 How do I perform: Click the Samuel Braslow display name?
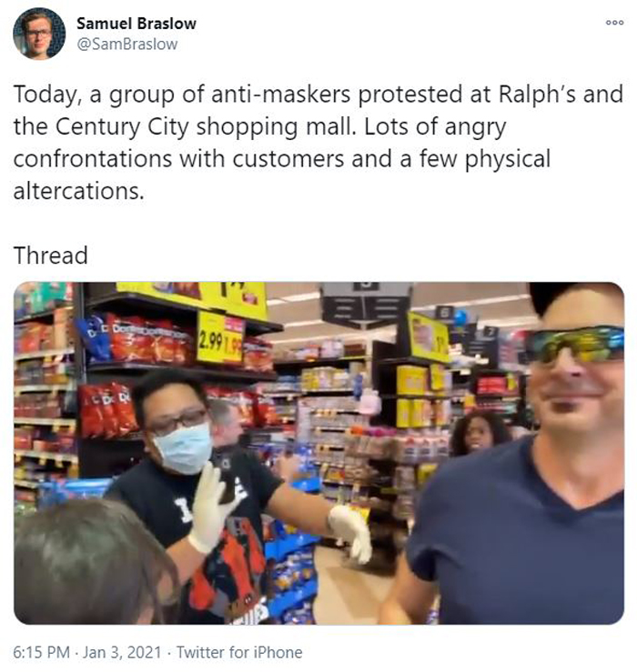point(136,24)
